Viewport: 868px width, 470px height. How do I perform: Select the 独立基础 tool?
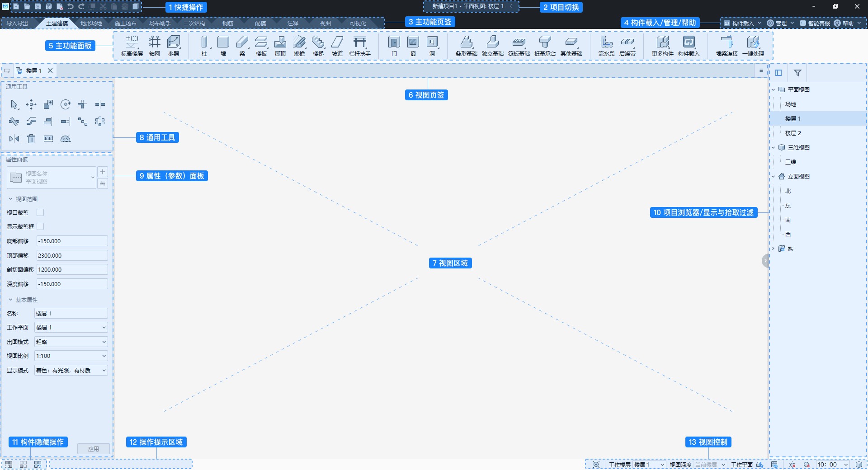pos(493,46)
